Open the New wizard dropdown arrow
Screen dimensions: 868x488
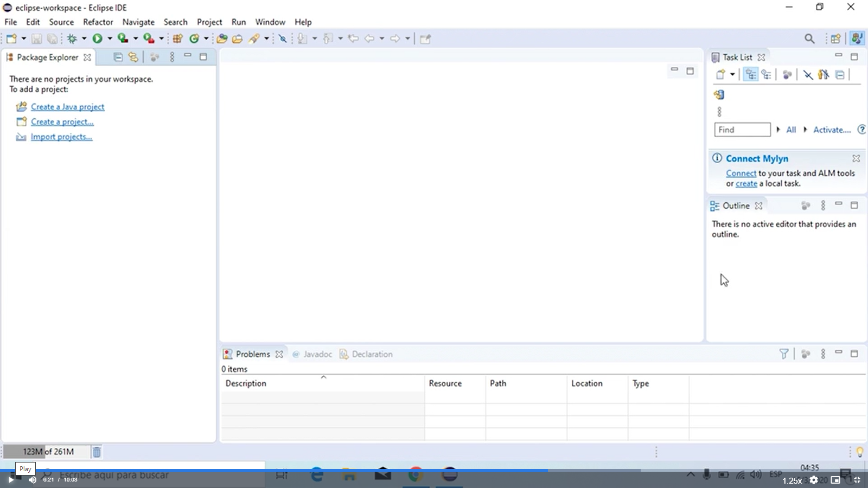(x=23, y=38)
